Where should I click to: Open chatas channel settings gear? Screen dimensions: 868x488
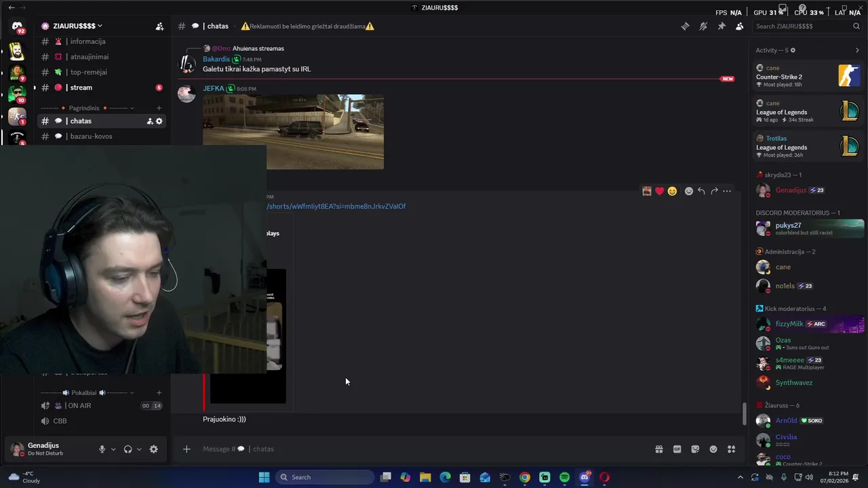(x=159, y=121)
